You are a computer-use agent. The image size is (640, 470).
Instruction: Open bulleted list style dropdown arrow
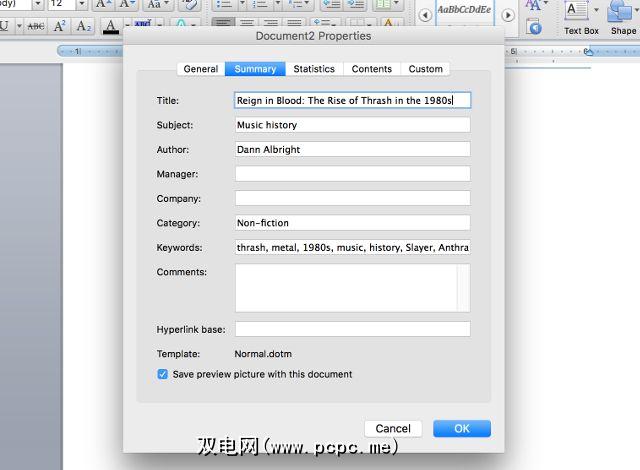[242, 4]
